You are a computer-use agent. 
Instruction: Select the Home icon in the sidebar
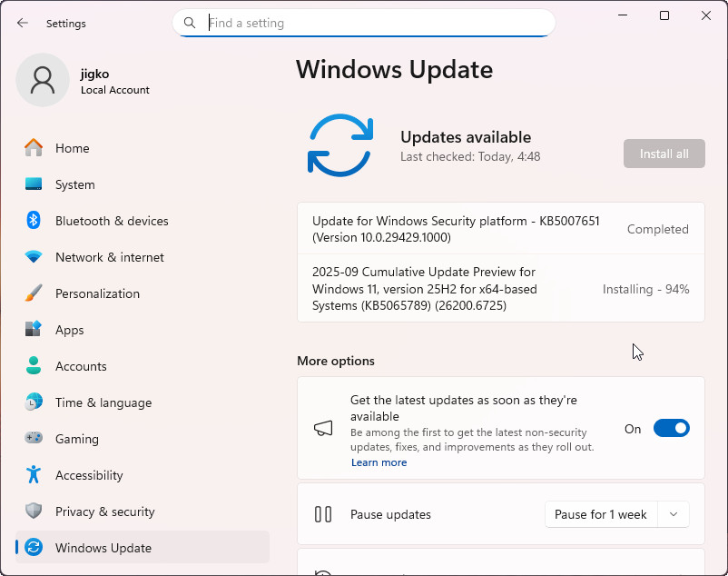(33, 148)
